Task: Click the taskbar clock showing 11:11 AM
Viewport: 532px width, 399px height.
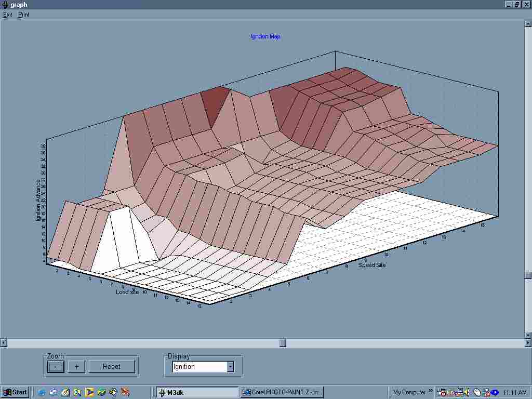Action: (515, 393)
